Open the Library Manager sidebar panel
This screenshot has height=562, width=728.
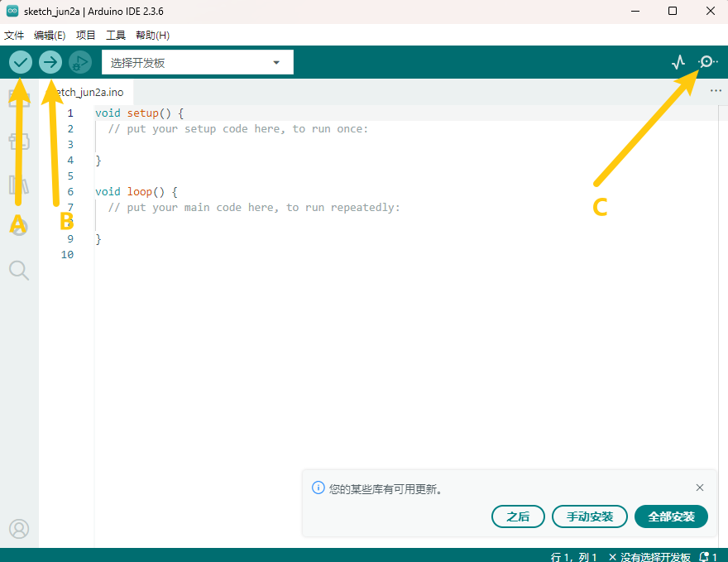pyautogui.click(x=19, y=185)
